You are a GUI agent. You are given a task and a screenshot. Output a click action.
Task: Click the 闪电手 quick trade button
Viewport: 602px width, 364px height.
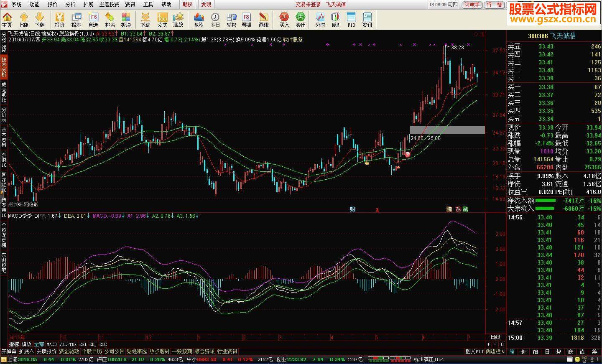pos(472,5)
